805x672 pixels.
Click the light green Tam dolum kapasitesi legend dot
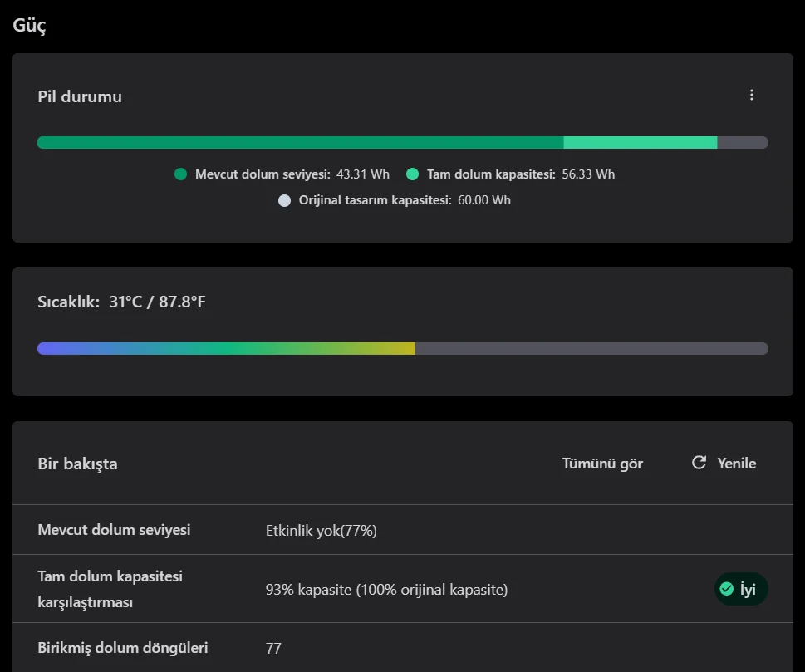[x=413, y=174]
